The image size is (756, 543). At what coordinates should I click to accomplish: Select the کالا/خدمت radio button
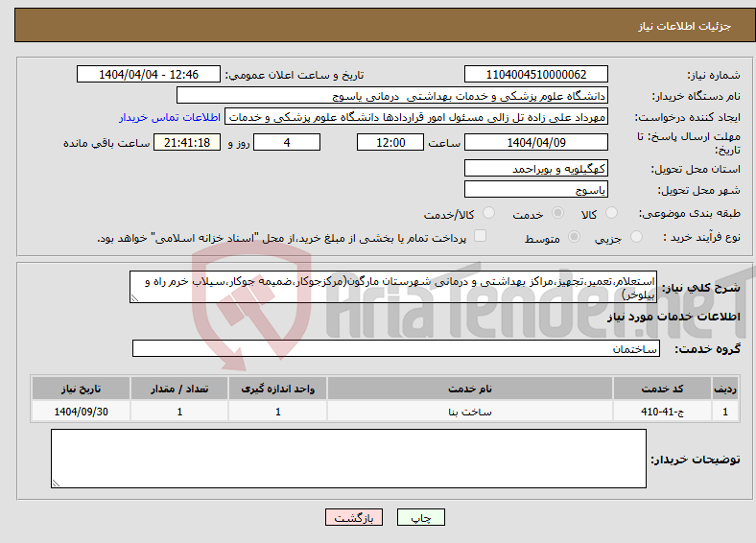(489, 213)
